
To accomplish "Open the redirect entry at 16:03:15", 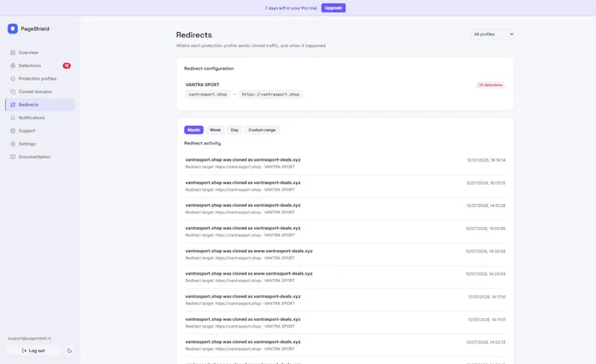I will click(345, 186).
